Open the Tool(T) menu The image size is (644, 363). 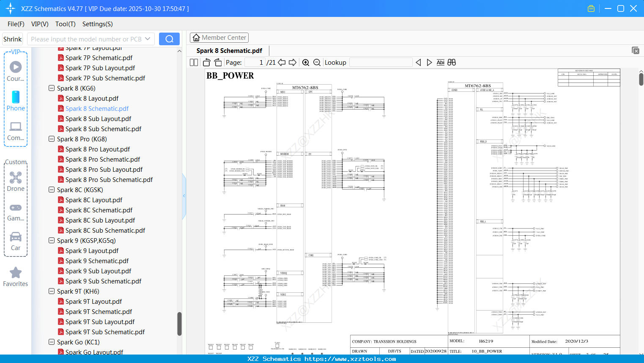click(65, 24)
